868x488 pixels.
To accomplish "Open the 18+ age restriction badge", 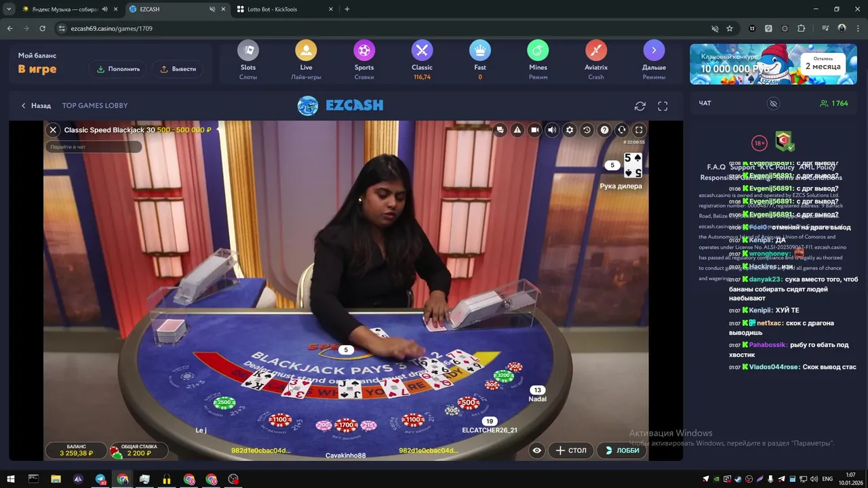I will [x=759, y=143].
